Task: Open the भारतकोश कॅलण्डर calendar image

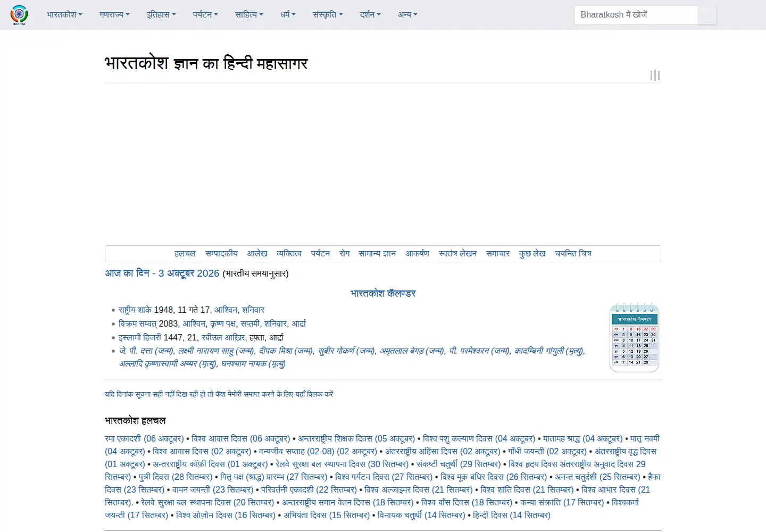Action: (634, 338)
